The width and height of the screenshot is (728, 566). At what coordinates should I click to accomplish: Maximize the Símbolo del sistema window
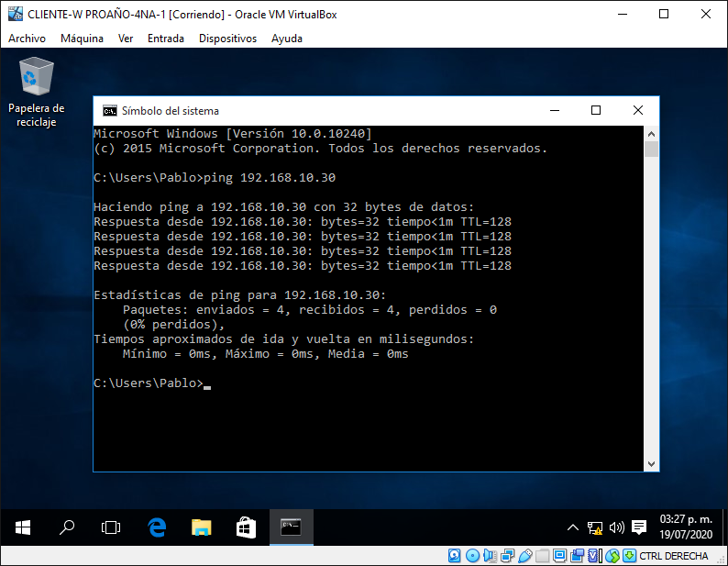(x=596, y=111)
